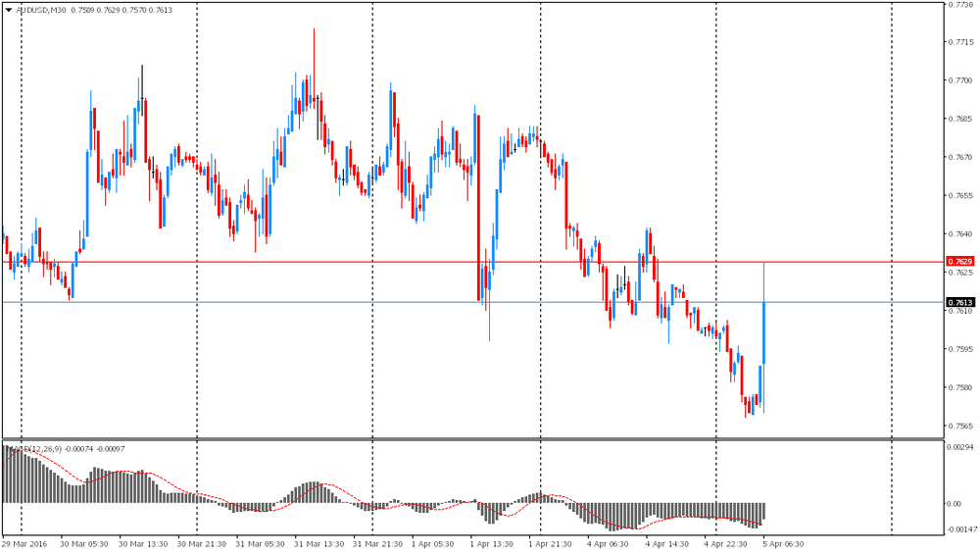Click the 4 Apr 14:30 time label
The height and width of the screenshot is (554, 980).
coord(666,544)
